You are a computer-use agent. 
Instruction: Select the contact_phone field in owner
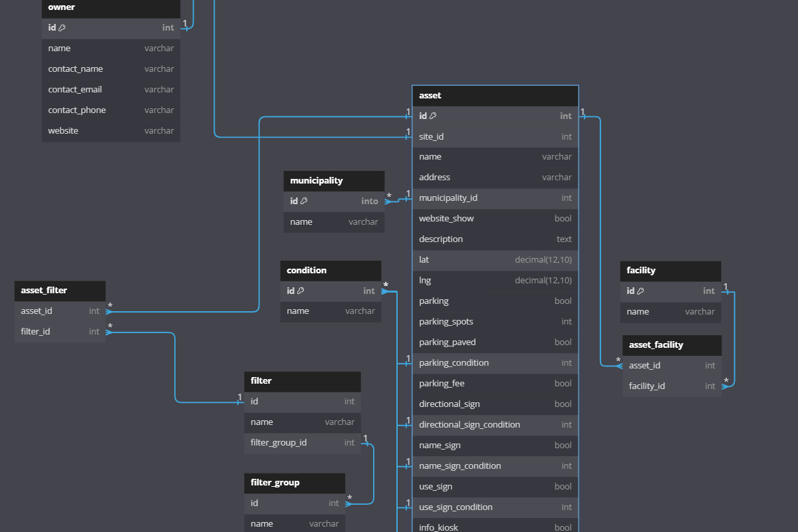click(111, 110)
